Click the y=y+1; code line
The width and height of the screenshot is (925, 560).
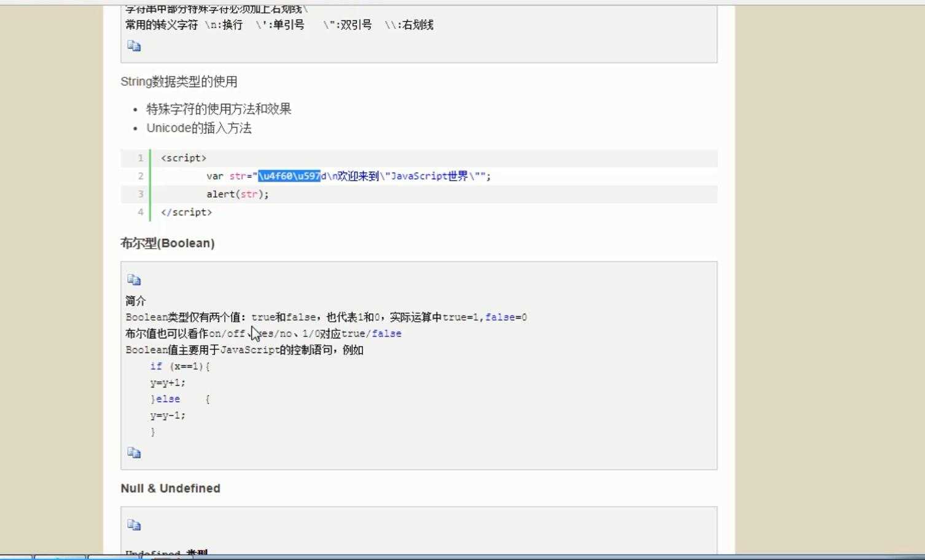pyautogui.click(x=168, y=383)
